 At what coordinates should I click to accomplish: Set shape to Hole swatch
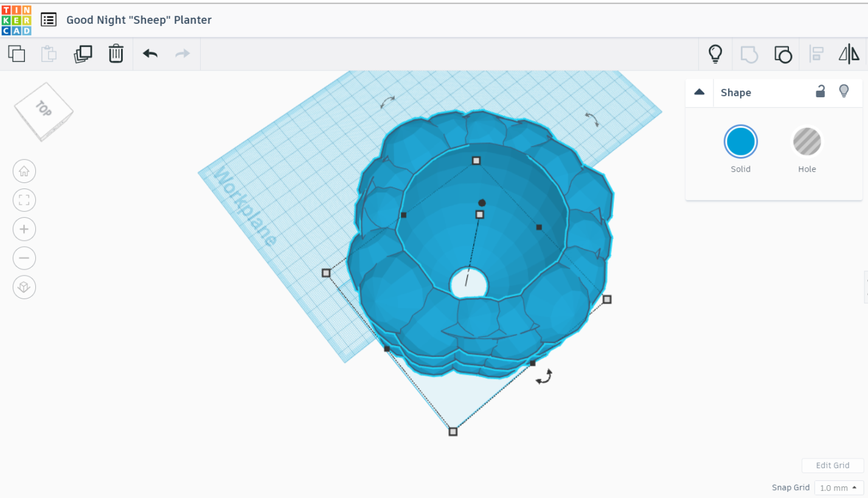(x=807, y=142)
